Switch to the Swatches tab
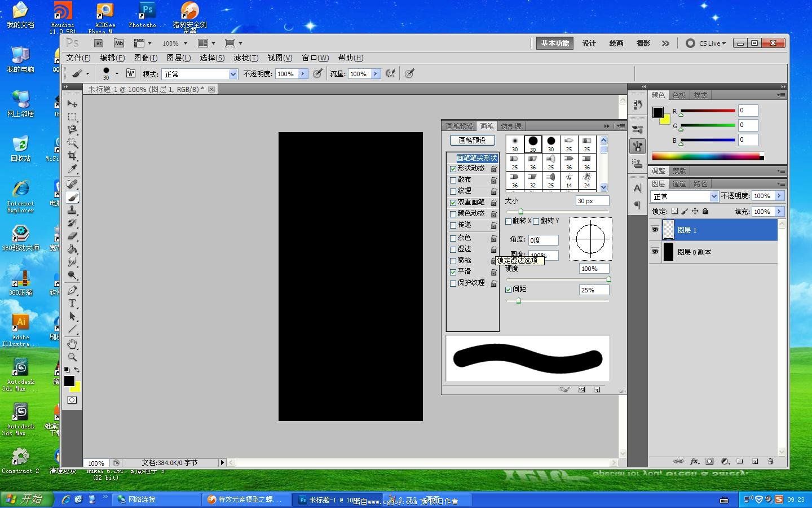Image resolution: width=812 pixels, height=508 pixels. coord(679,95)
